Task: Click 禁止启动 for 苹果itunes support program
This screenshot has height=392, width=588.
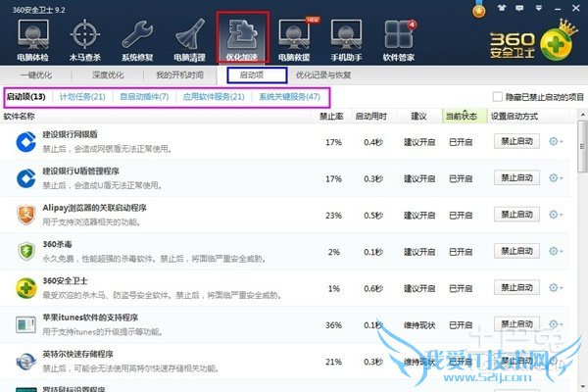Action: [516, 324]
